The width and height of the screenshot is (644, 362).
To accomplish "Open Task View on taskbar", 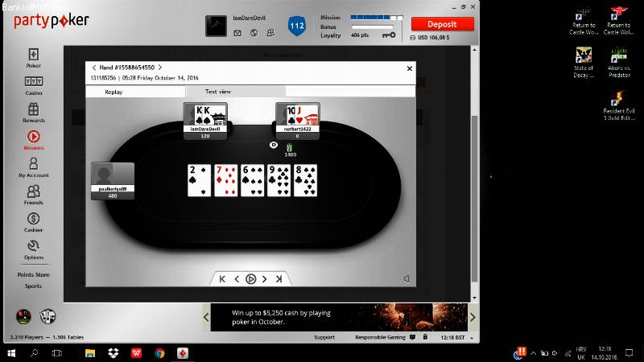I will pyautogui.click(x=56, y=353).
